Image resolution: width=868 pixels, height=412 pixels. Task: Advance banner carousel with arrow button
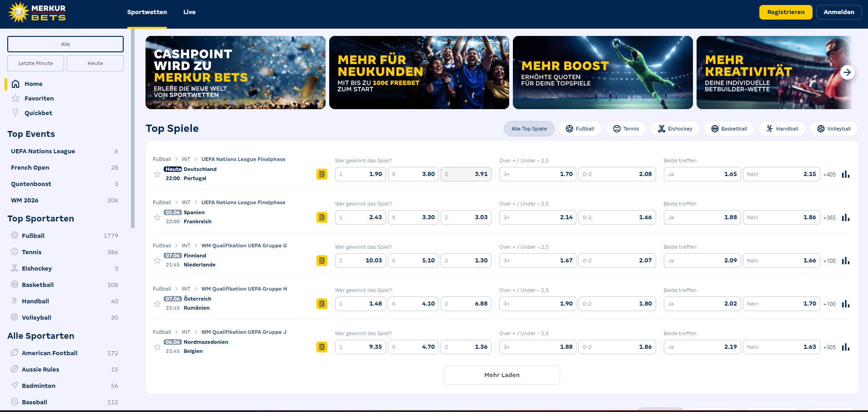[x=847, y=72]
